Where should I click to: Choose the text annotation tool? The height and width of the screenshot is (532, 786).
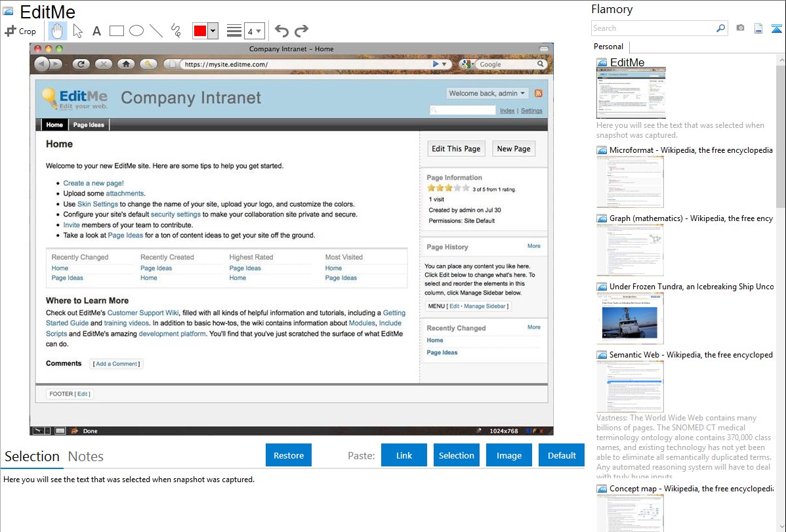click(96, 31)
